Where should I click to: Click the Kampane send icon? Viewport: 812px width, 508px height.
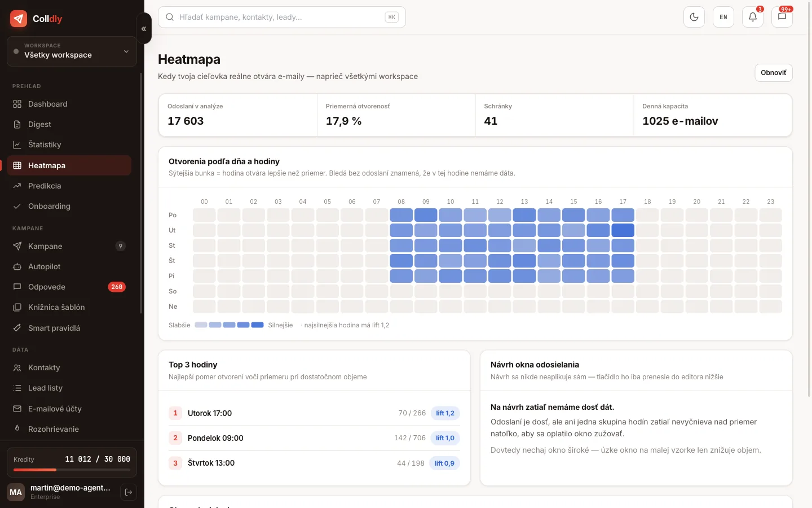pos(17,246)
